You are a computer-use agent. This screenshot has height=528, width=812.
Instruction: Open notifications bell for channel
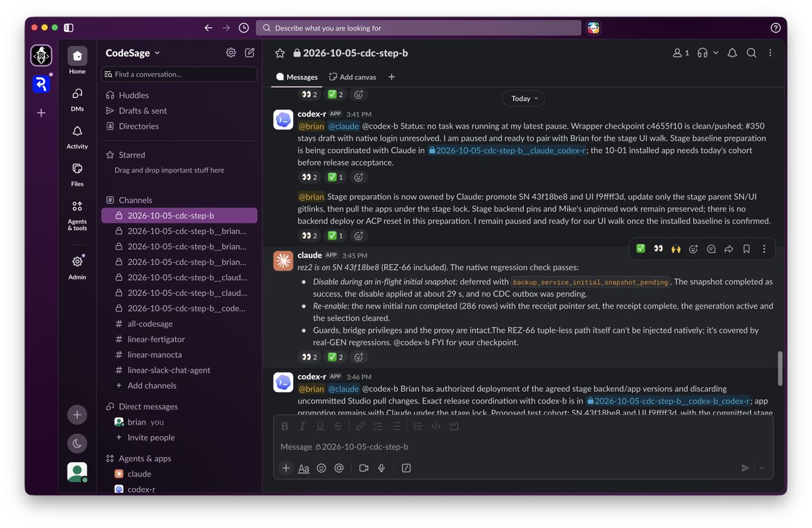pyautogui.click(x=732, y=53)
